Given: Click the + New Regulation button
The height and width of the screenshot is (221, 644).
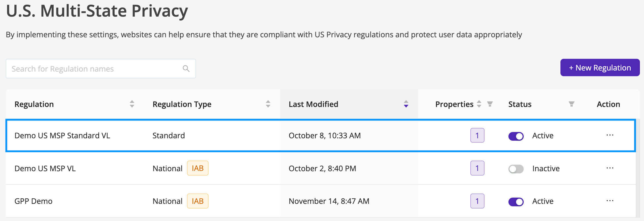Looking at the screenshot, I should (x=600, y=67).
